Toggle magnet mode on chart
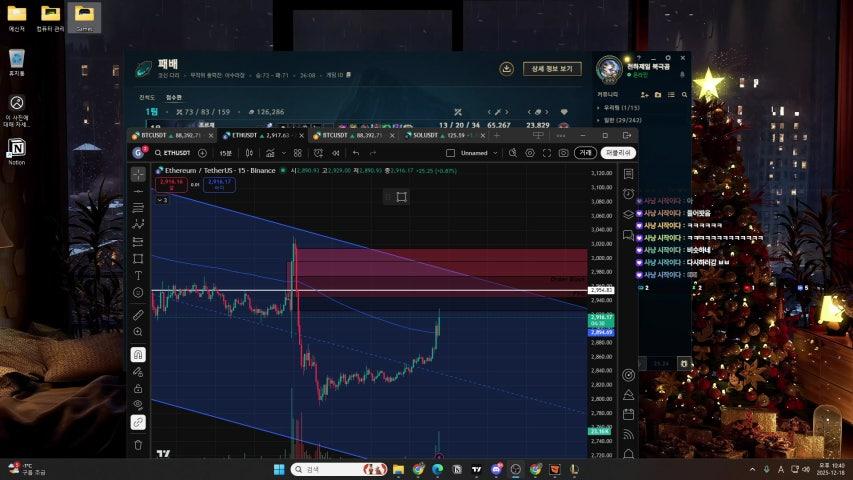Image resolution: width=853 pixels, height=480 pixels. (138, 354)
